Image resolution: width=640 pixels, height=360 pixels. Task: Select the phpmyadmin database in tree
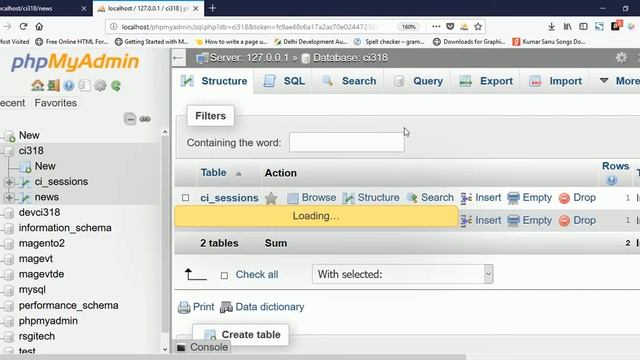(x=48, y=321)
